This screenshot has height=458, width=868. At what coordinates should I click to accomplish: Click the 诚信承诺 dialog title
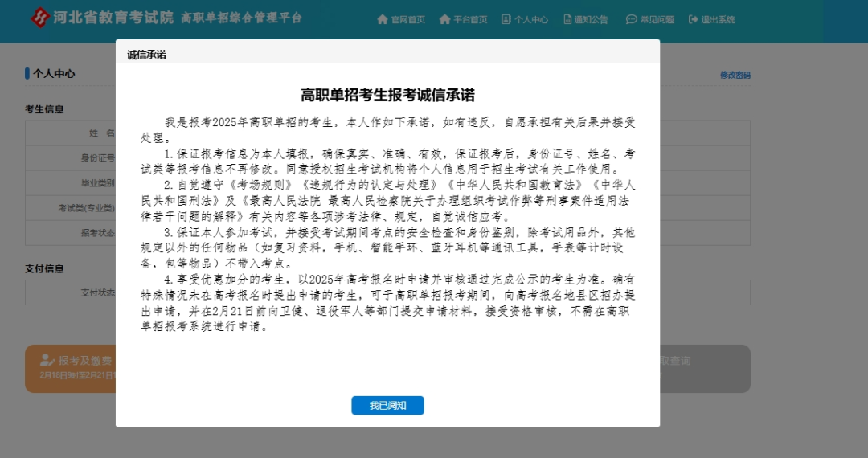coord(147,55)
